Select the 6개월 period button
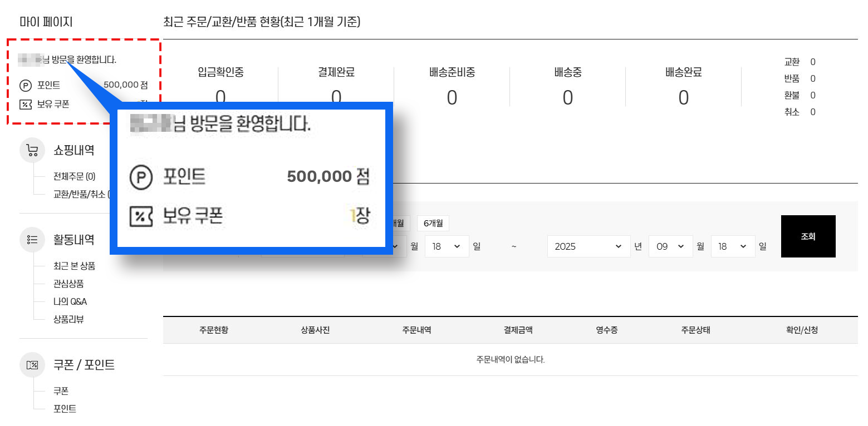The image size is (868, 426). [x=433, y=224]
